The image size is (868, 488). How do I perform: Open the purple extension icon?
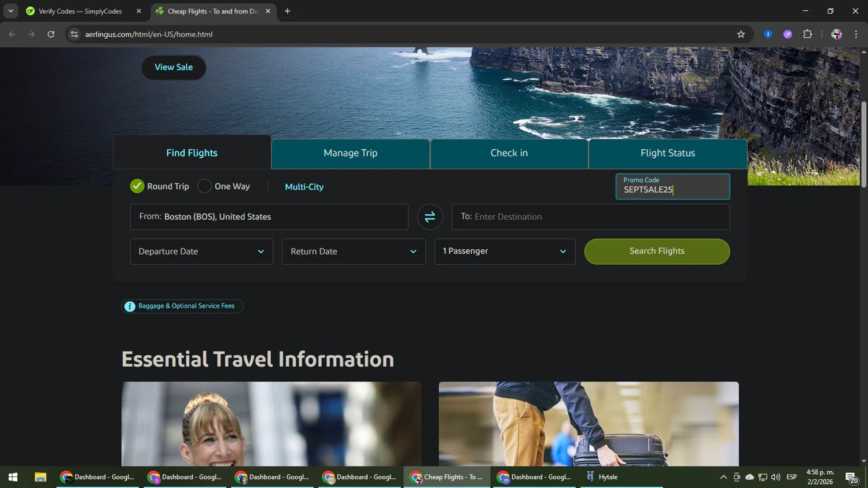788,34
